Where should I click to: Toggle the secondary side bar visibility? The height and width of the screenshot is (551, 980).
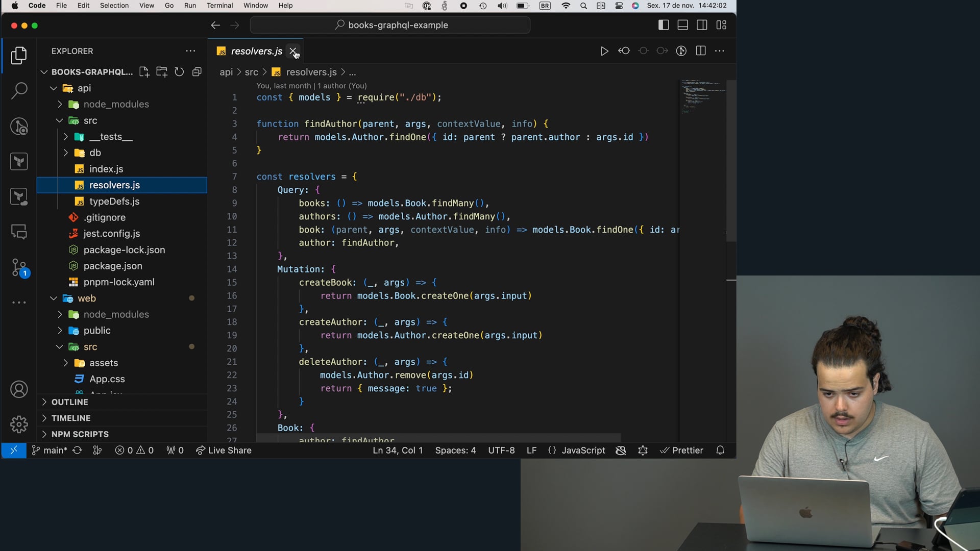click(x=702, y=25)
